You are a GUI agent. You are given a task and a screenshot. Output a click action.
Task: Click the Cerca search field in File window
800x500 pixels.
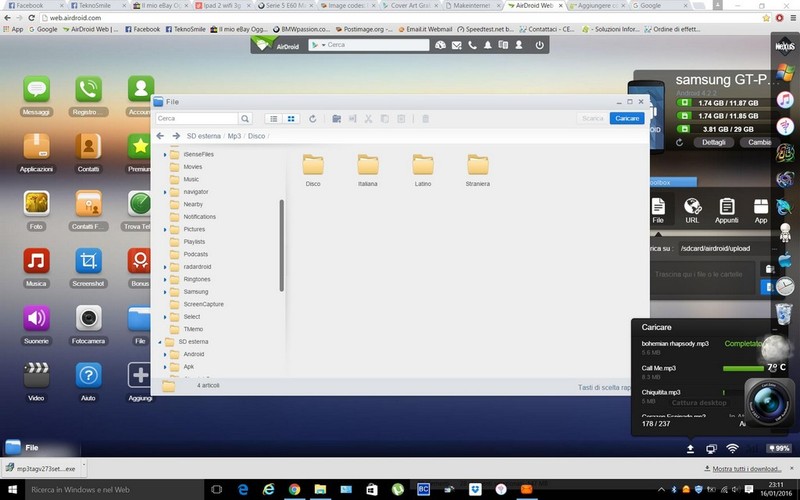pyautogui.click(x=196, y=119)
